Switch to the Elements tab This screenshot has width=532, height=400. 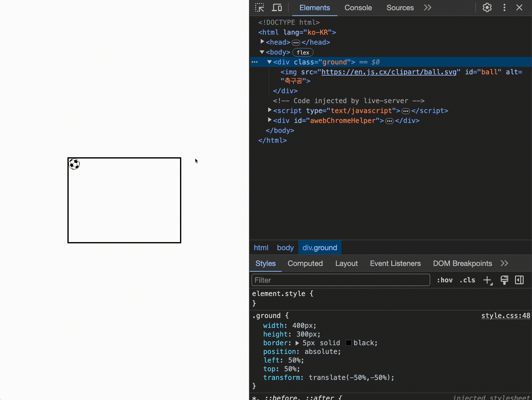tap(315, 8)
